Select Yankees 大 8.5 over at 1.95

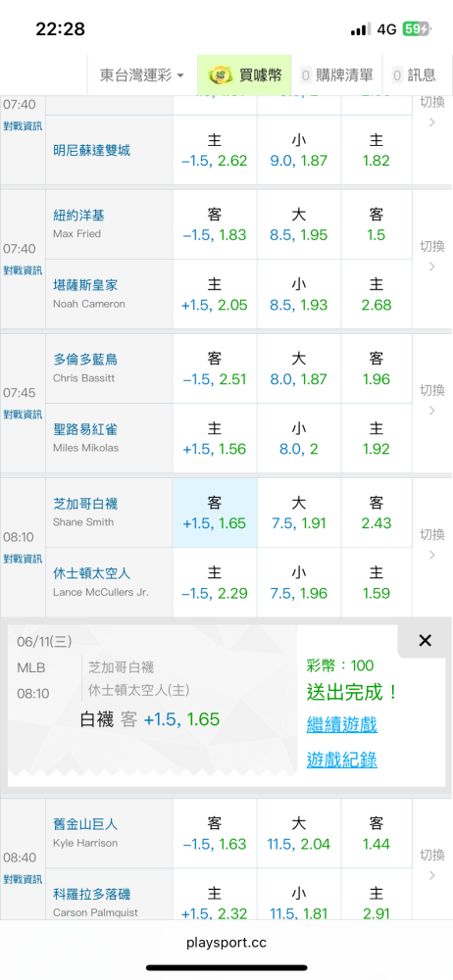point(299,225)
